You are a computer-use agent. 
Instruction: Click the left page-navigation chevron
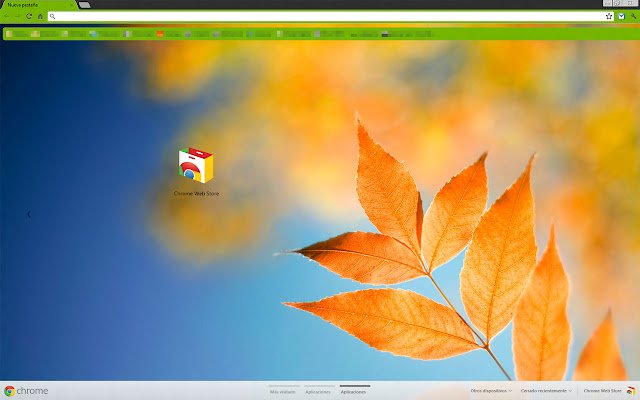[29, 214]
